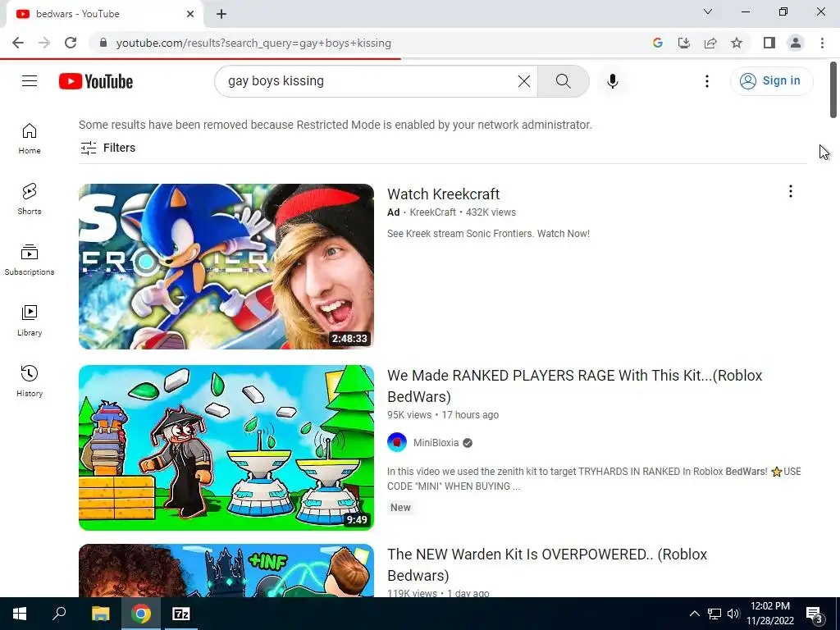
Task: Open the MiniBloxia channel avatar
Action: (x=397, y=442)
